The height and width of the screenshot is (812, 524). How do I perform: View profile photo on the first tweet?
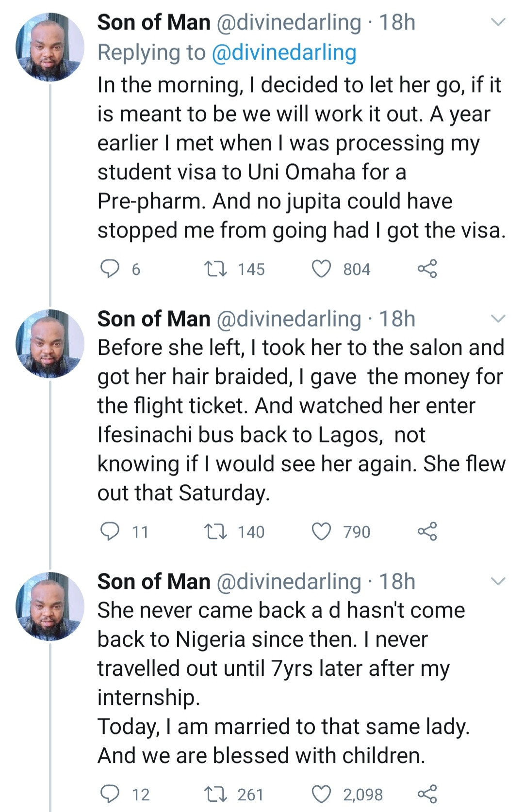[x=50, y=47]
